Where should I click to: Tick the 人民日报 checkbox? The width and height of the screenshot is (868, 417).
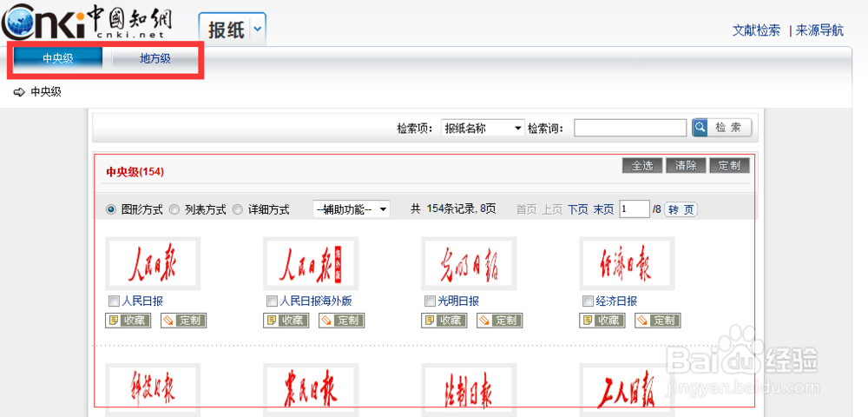click(x=114, y=301)
